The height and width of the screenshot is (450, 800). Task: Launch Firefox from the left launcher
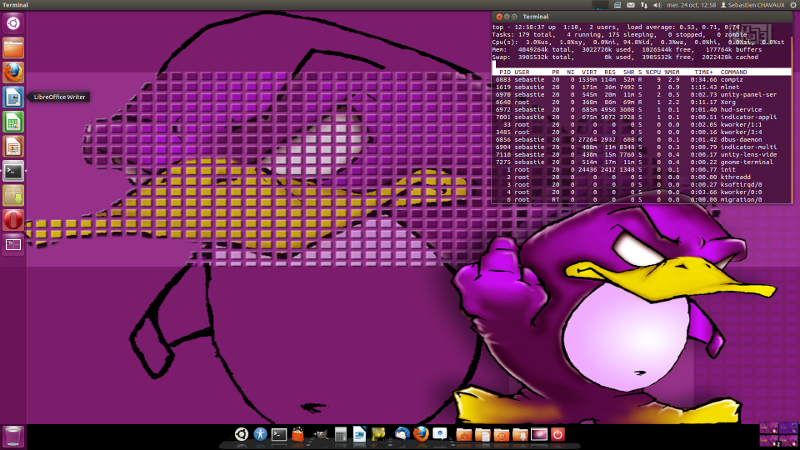(x=13, y=72)
